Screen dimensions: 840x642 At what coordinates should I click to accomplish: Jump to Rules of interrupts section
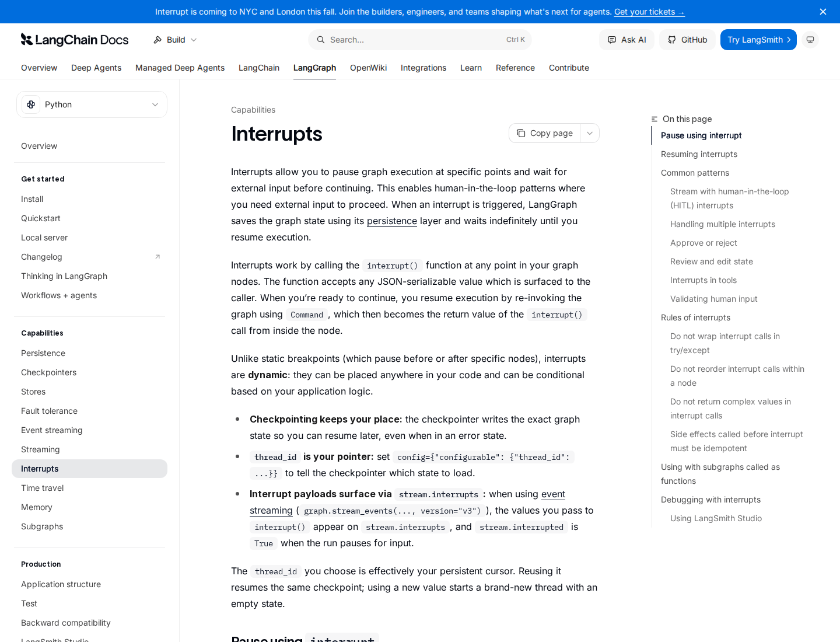(695, 317)
